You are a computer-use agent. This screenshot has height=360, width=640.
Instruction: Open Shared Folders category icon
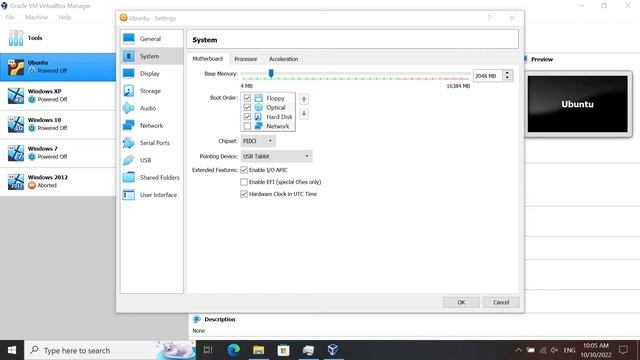[x=129, y=178]
